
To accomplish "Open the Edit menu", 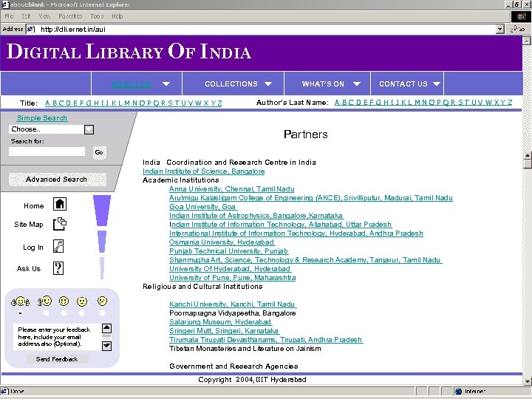I will click(x=26, y=16).
